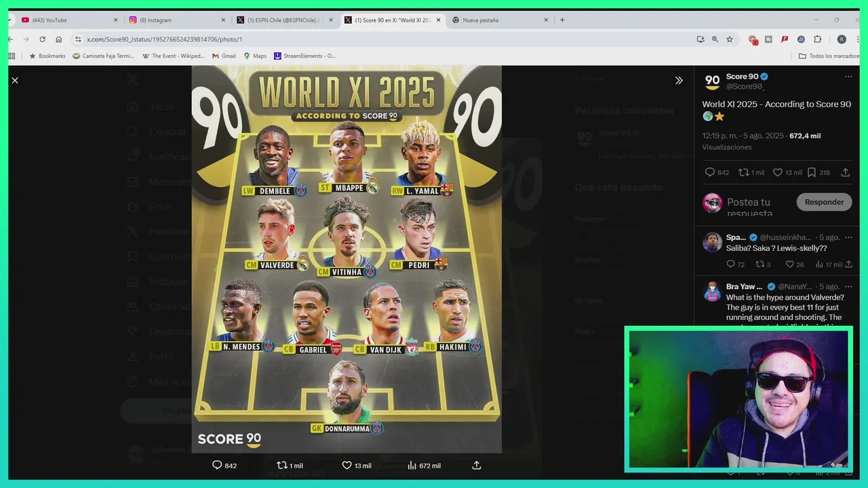
Task: Click the address bar URL
Action: point(164,39)
